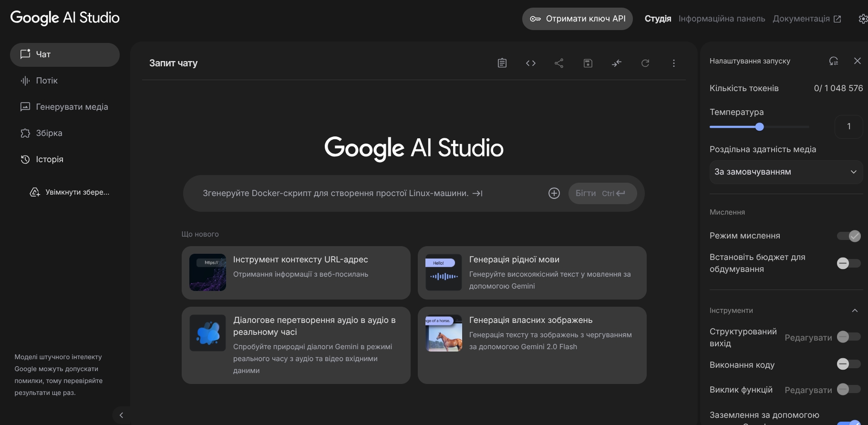Click the reset run settings icon

pos(834,61)
